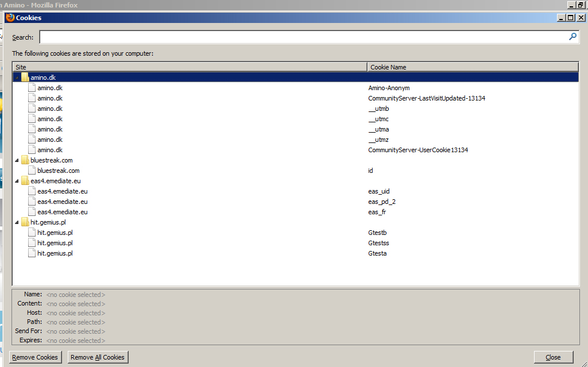Select the Gtesta cookie
Screen dimensions: 588x367
tap(296, 253)
